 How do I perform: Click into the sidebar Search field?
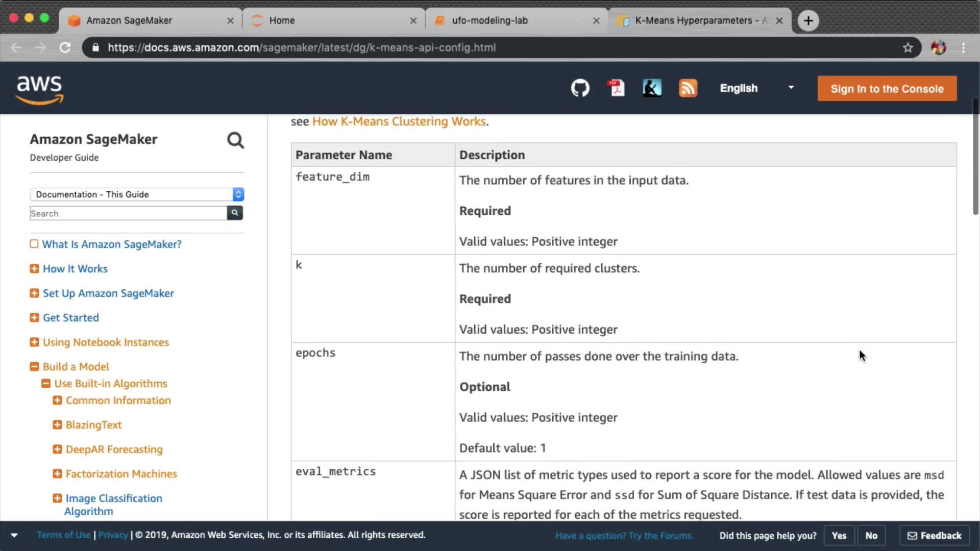[x=128, y=213]
